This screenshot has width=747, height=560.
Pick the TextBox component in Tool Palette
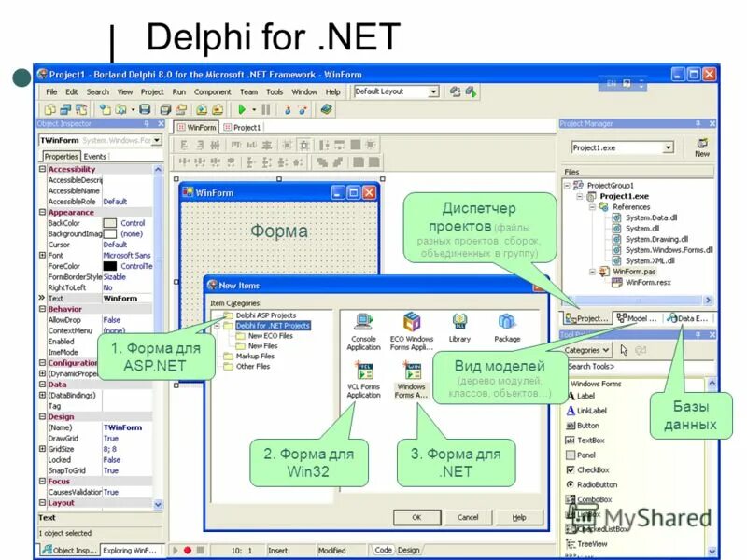point(585,441)
